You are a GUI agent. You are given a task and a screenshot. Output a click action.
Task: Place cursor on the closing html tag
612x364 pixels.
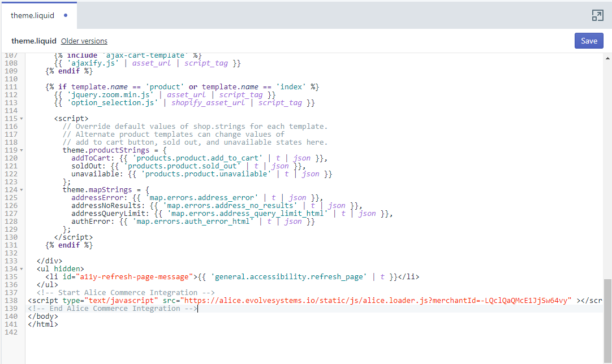(43, 324)
